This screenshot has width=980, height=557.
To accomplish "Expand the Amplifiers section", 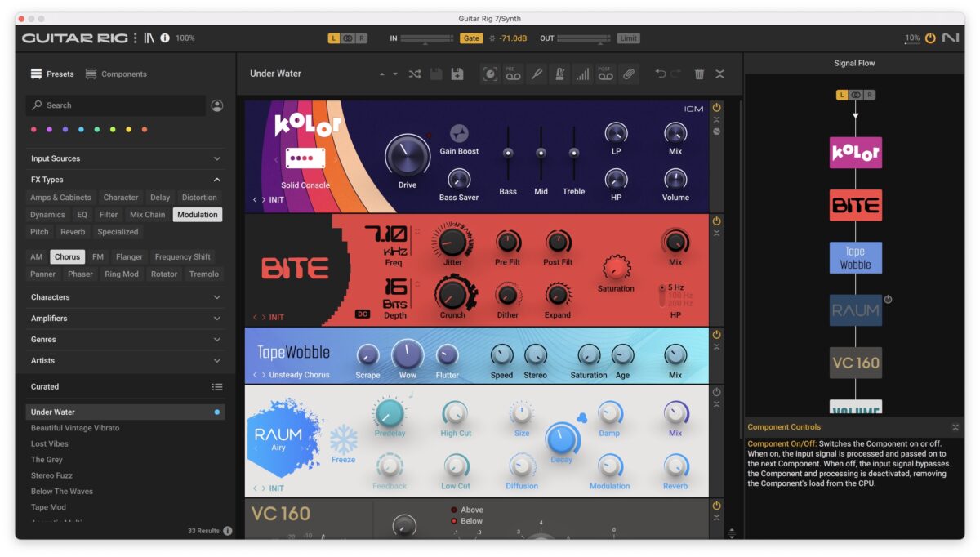I will pos(126,319).
